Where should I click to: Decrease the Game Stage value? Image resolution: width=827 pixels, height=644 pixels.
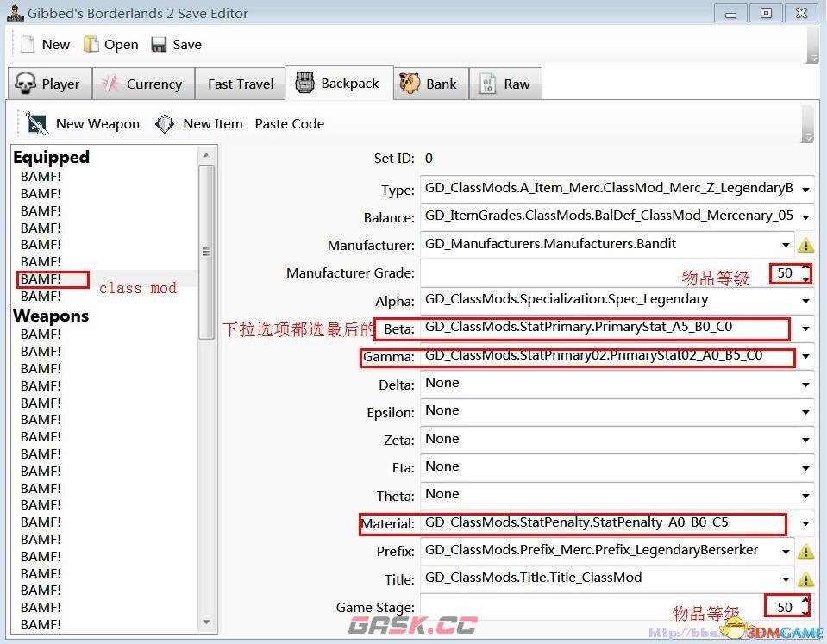click(805, 612)
